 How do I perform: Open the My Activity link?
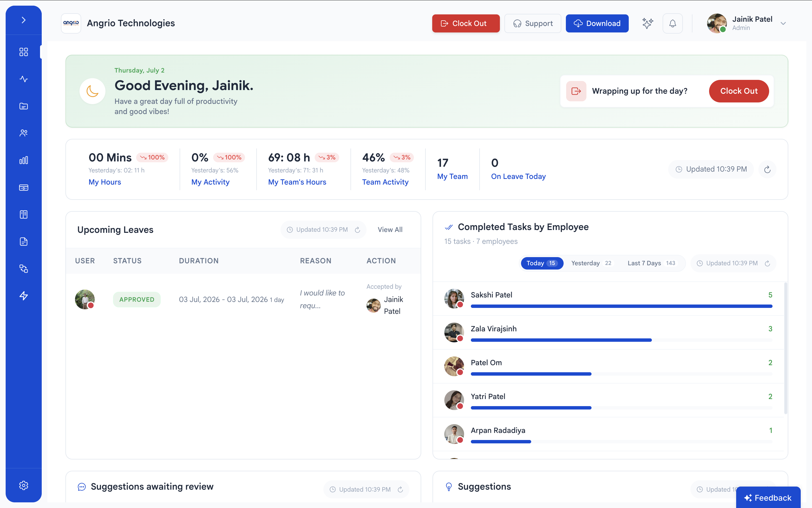[x=210, y=182]
